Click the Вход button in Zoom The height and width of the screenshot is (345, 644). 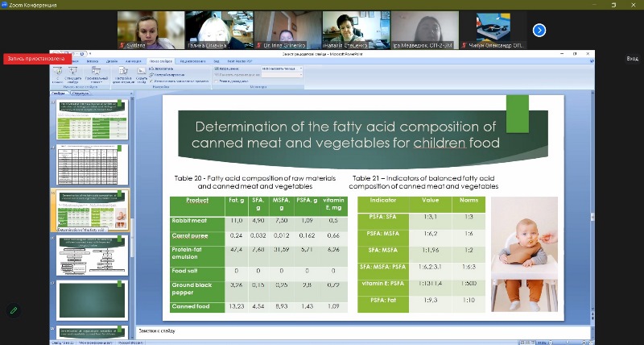point(633,59)
